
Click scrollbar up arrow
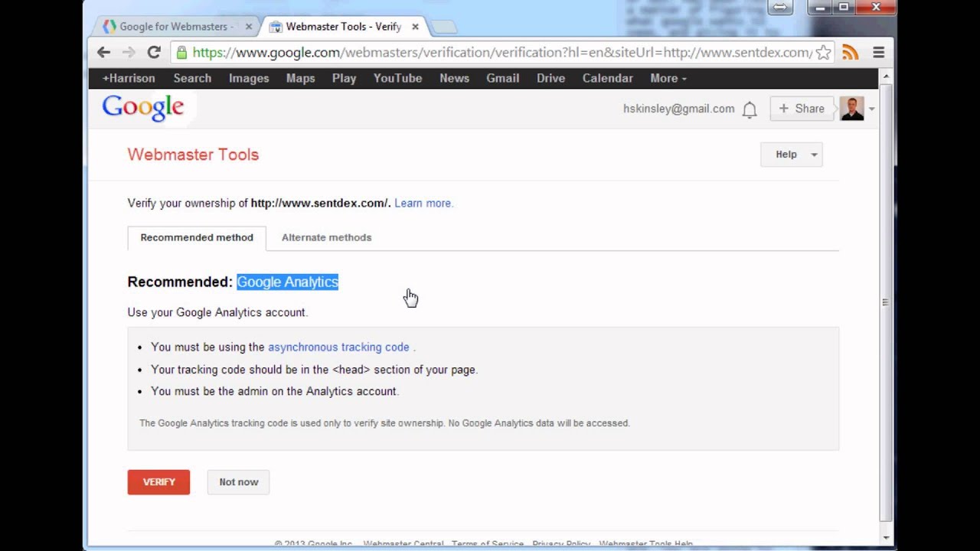pos(886,75)
